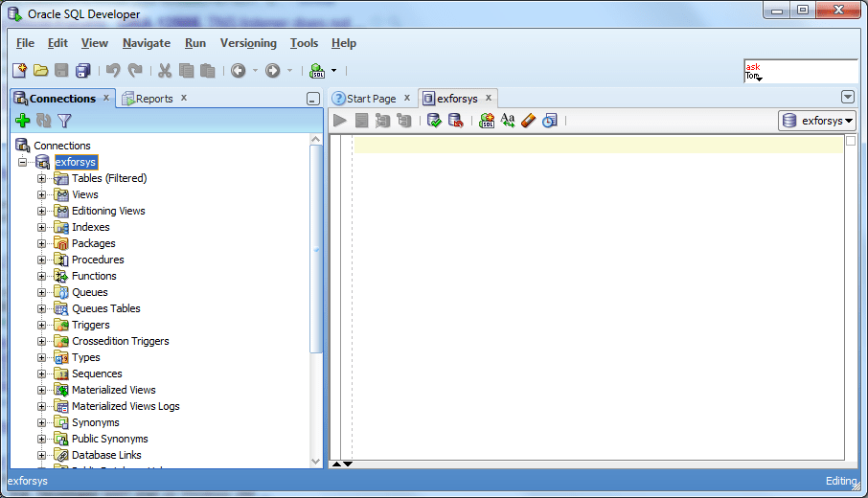Click the editor splitter collapse arrows

point(342,464)
